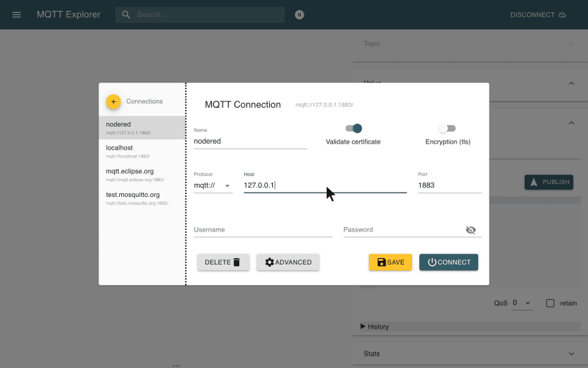Select the test.mosquitto.org connection
588x368 pixels.
click(142, 198)
